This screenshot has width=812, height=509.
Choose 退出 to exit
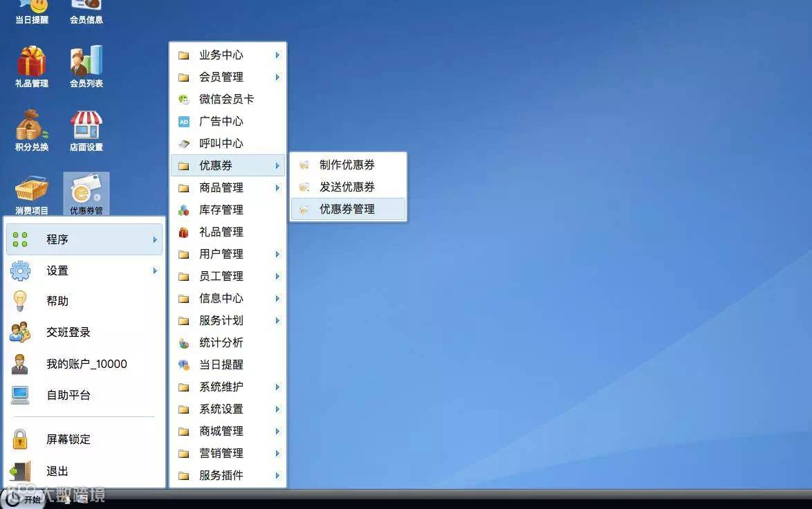pos(84,471)
